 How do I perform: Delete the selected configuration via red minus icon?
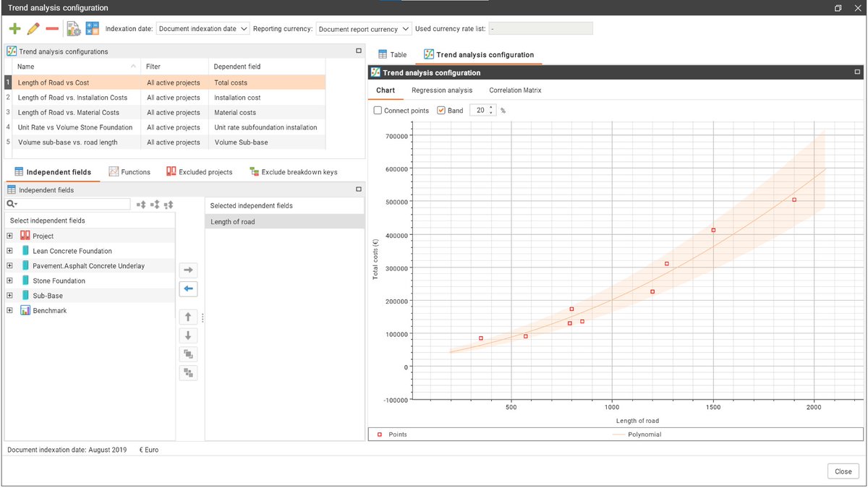coord(51,27)
